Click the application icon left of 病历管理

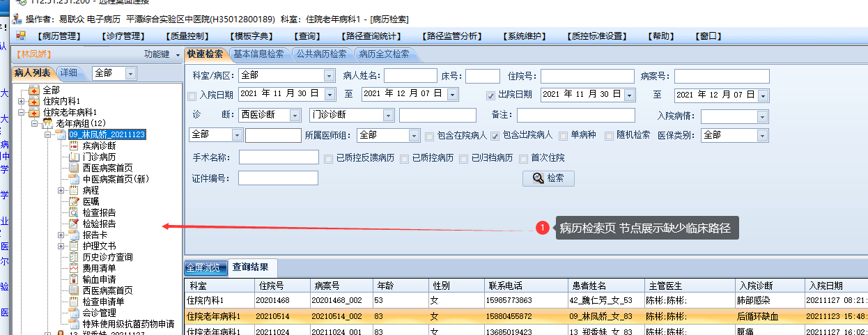pyautogui.click(x=21, y=36)
